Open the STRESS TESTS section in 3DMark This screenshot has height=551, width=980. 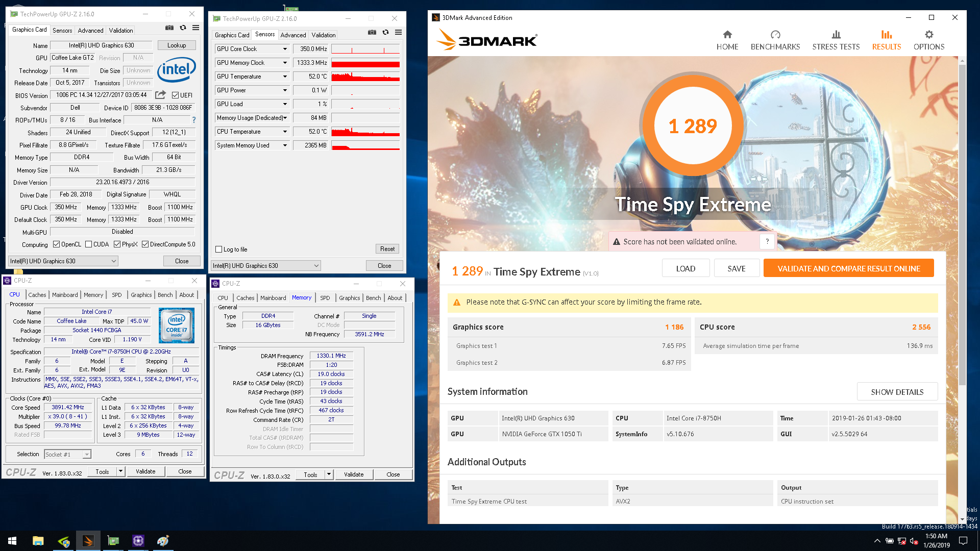pyautogui.click(x=836, y=40)
